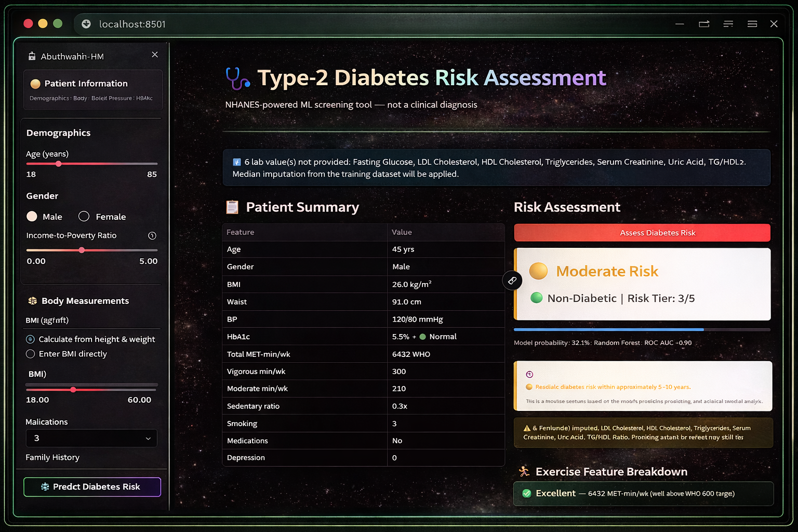Select Calculate from height & weight
Image resolution: width=798 pixels, height=532 pixels.
pos(30,339)
